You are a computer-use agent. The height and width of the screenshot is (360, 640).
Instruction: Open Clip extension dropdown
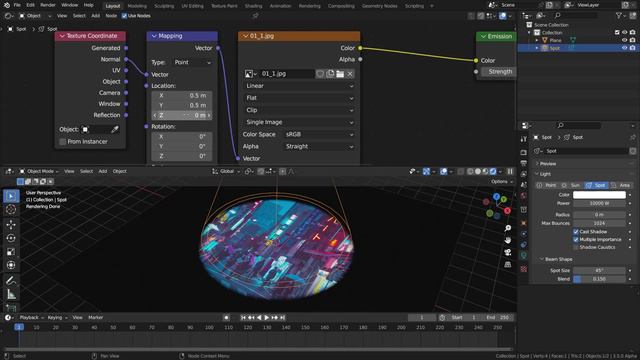299,110
